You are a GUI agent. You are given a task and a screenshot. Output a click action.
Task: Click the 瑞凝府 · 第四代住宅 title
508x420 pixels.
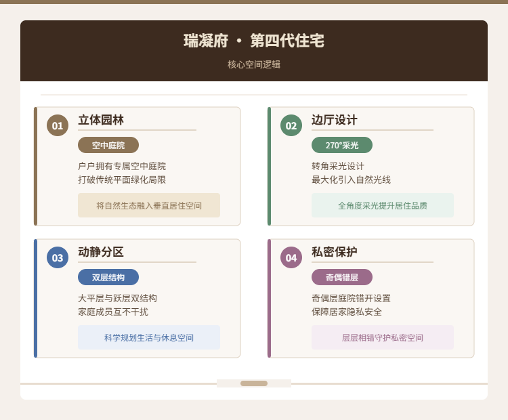(254, 41)
